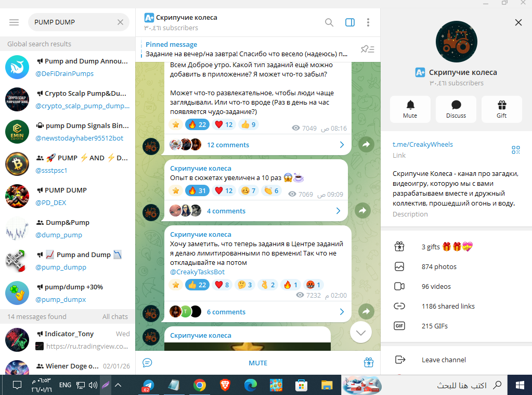Open All chats filter dropdown

pyautogui.click(x=115, y=316)
